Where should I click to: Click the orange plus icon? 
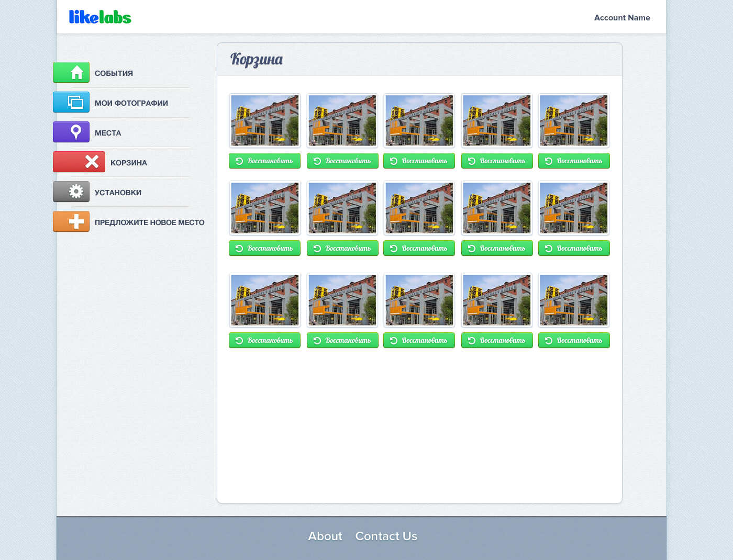click(71, 221)
